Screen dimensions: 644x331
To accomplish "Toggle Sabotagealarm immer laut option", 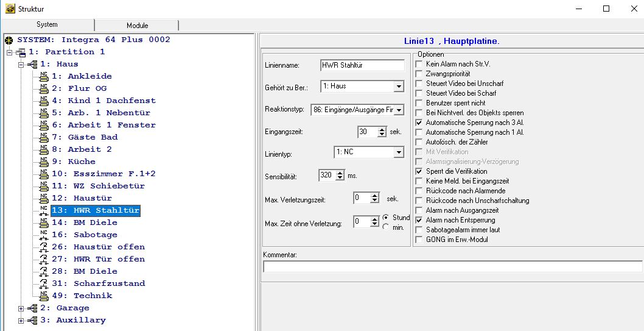I will (419, 230).
